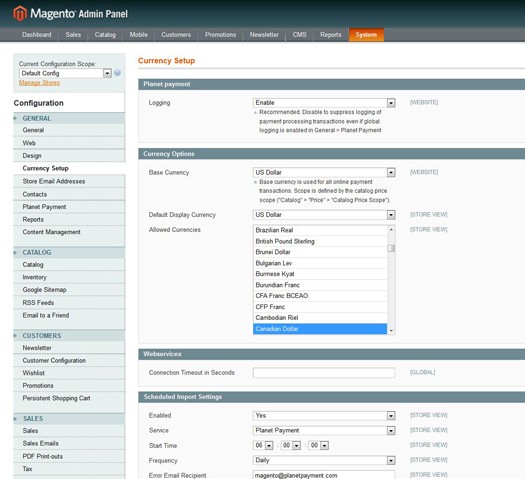Open the Frequency dropdown showing Daily
The image size is (525, 479).
[x=324, y=460]
